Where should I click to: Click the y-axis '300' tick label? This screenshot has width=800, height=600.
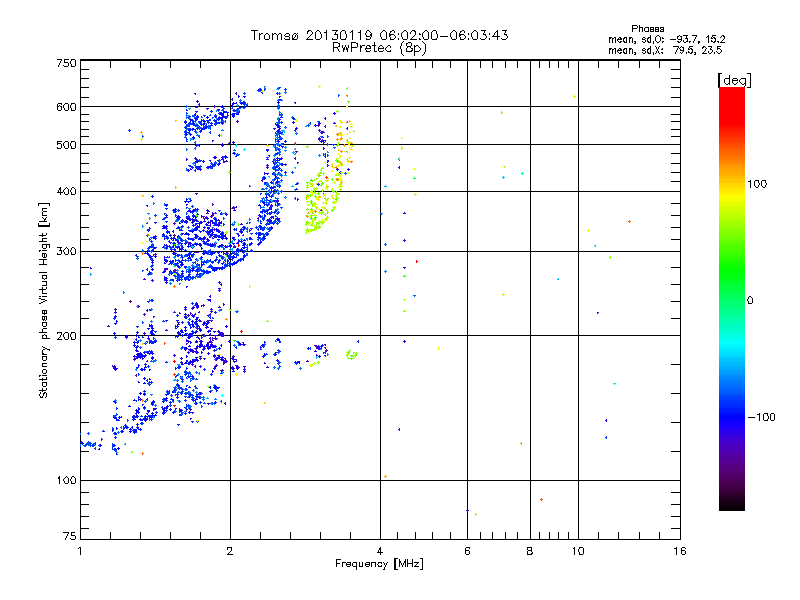pyautogui.click(x=67, y=252)
